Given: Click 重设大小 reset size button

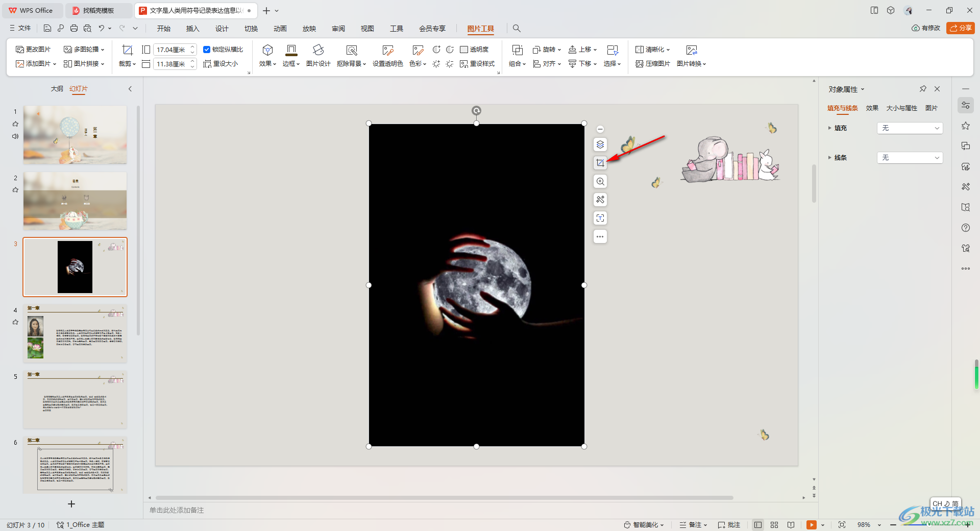Looking at the screenshot, I should tap(220, 64).
